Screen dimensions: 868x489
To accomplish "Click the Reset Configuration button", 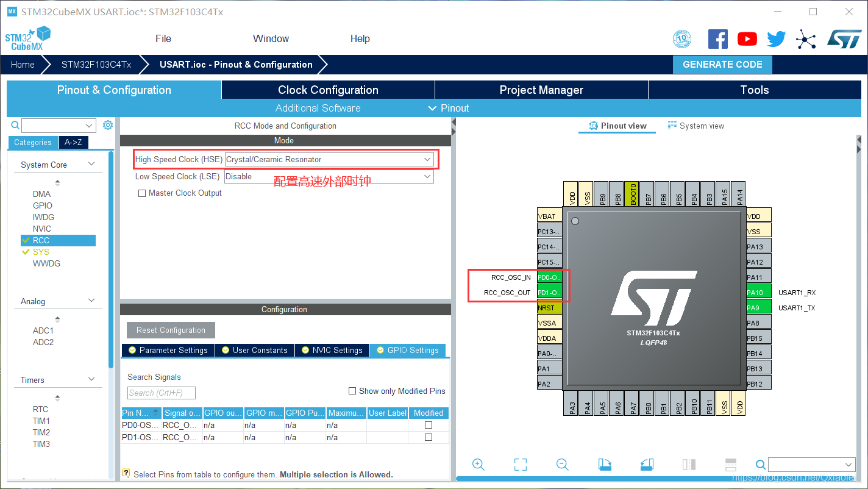I will coord(171,330).
